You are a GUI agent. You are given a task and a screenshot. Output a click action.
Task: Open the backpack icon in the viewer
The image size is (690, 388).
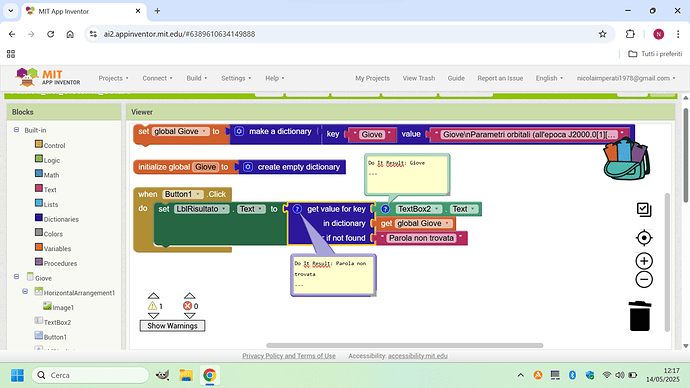click(x=627, y=159)
